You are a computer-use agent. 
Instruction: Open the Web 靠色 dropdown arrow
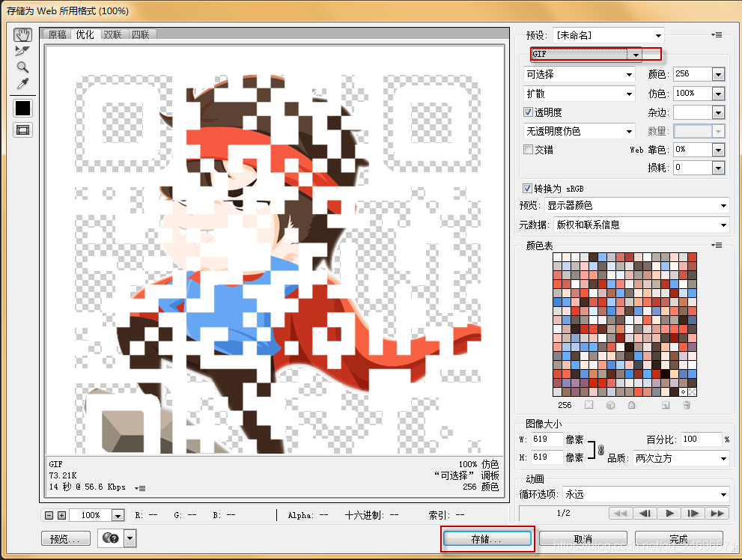pos(718,150)
